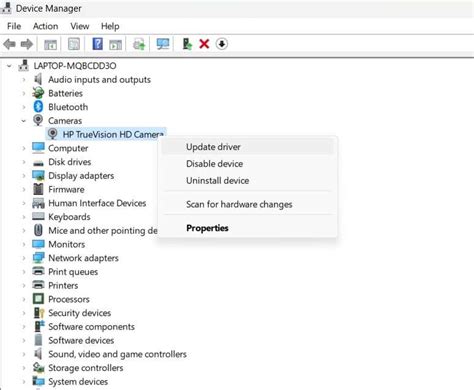This screenshot has width=474, height=390.
Task: Click the blue Help toolbar icon
Action: pos(97,44)
